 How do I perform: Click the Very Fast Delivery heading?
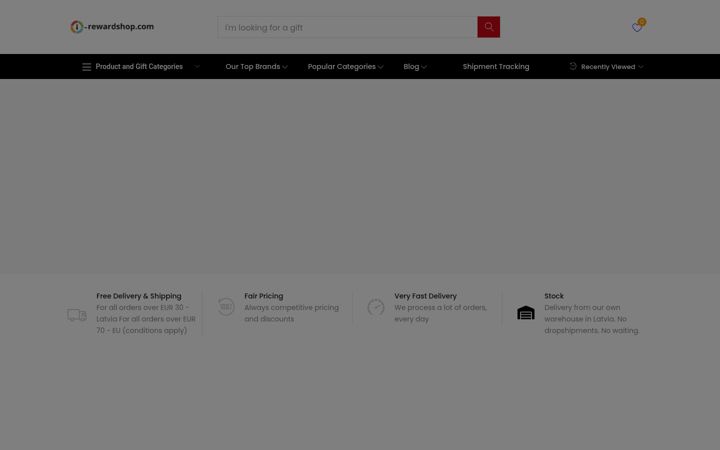coord(425,296)
